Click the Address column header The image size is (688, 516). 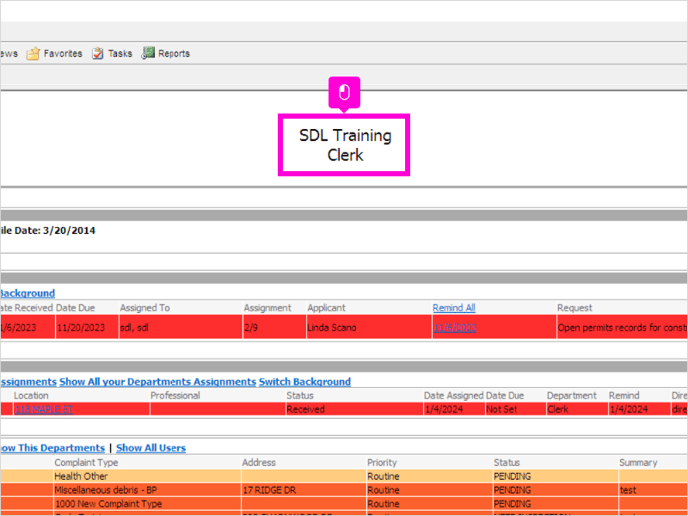(259, 462)
